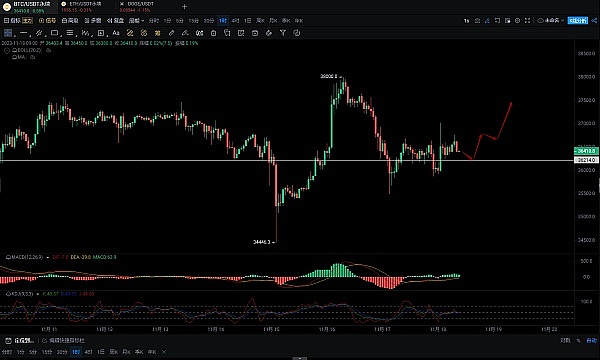This screenshot has height=360, width=600.
Task: Toggle the blue pencil drawing mode icon
Action: (x=487, y=21)
